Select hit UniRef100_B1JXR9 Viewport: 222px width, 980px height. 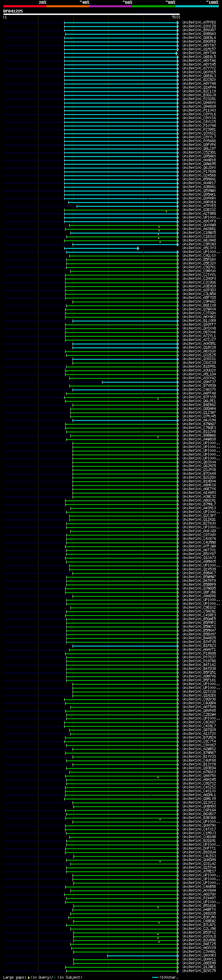tap(199, 321)
